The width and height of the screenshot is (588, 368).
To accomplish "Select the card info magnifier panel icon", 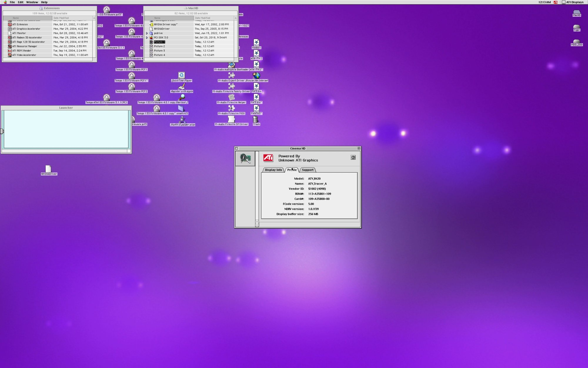I will 245,159.
